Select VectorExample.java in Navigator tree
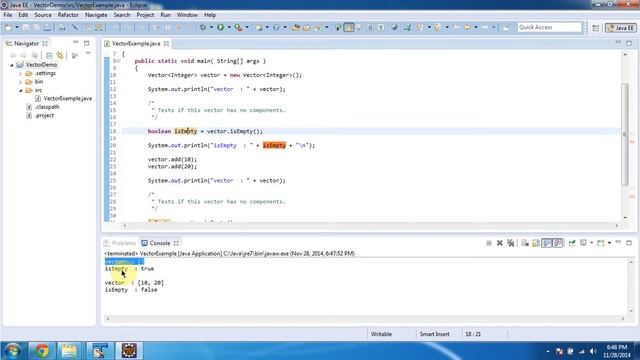This screenshot has height=360, width=640. tap(63, 98)
